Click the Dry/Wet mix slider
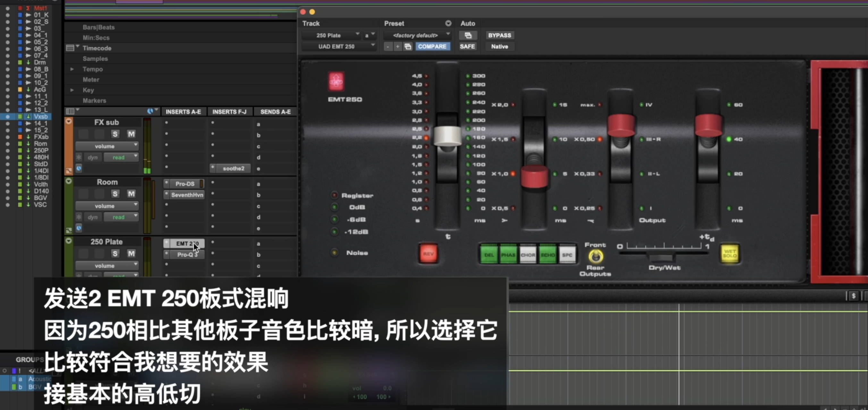 tap(661, 258)
